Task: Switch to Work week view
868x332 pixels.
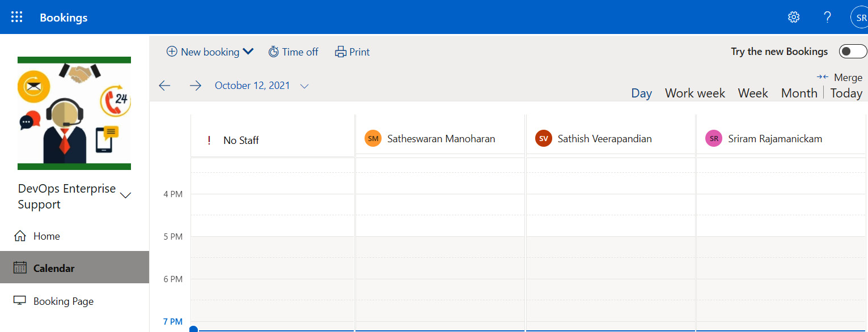Action: (695, 93)
